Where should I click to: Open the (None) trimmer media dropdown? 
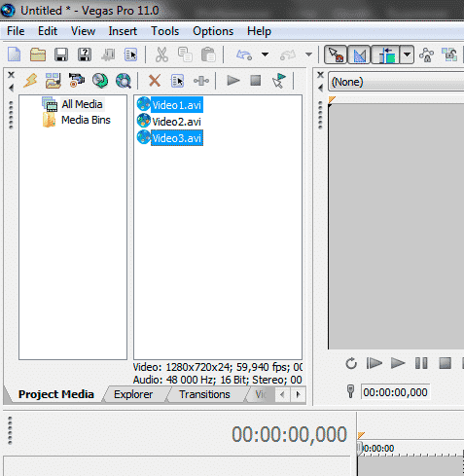[x=396, y=82]
